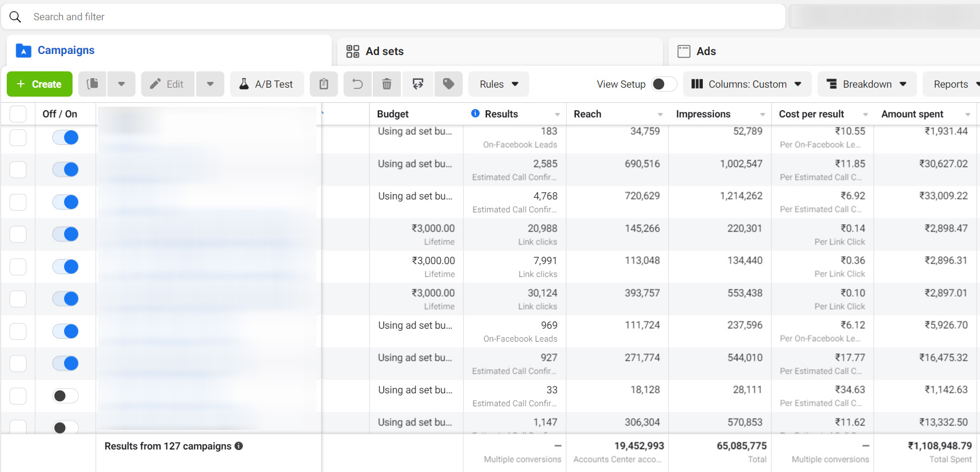Click the trash delete icon
Screen dimensions: 980x472
(387, 84)
